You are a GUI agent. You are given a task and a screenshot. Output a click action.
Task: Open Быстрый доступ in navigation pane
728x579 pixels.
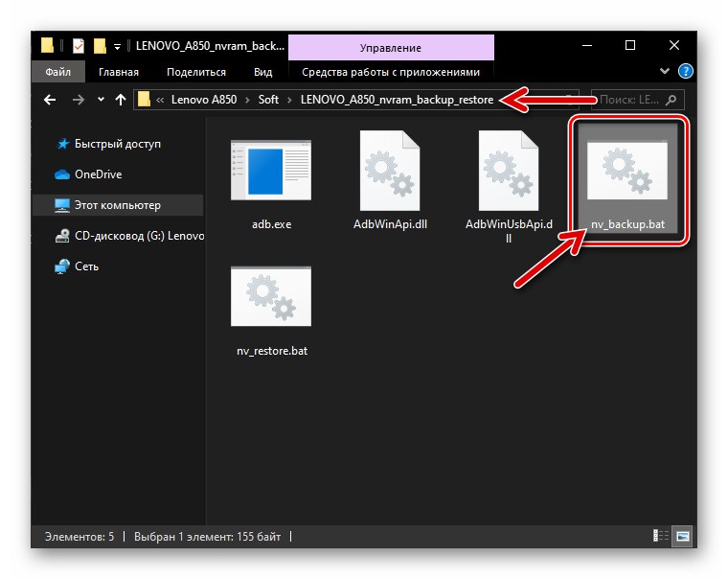[x=118, y=144]
